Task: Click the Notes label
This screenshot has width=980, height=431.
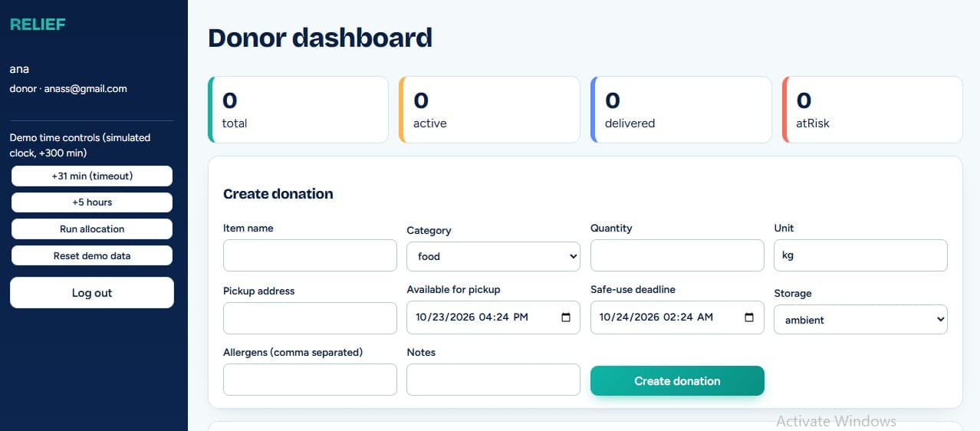Action: (421, 352)
